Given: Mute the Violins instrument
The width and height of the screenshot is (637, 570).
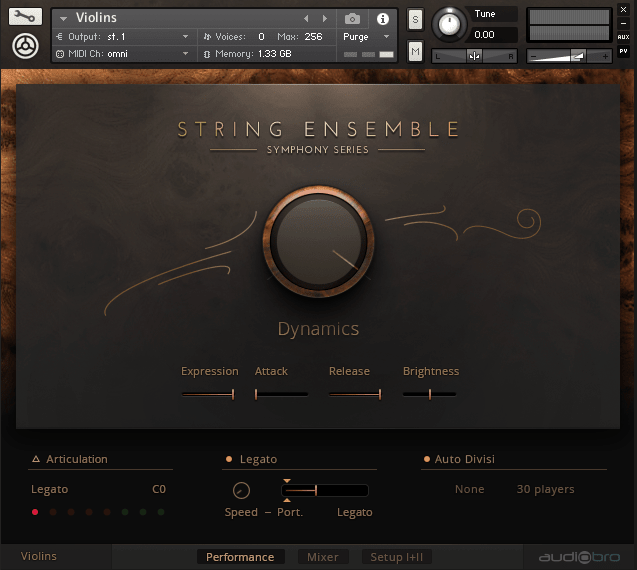Looking at the screenshot, I should point(415,51).
